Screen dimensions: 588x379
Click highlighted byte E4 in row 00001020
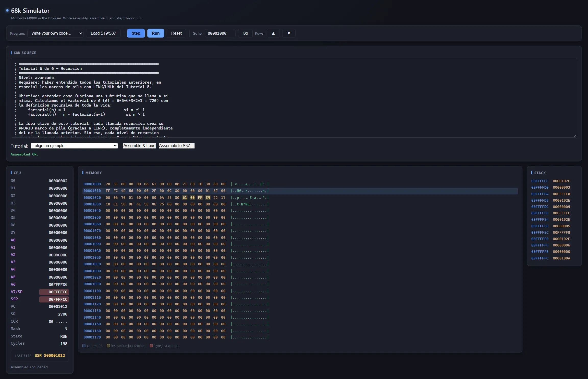(208, 198)
